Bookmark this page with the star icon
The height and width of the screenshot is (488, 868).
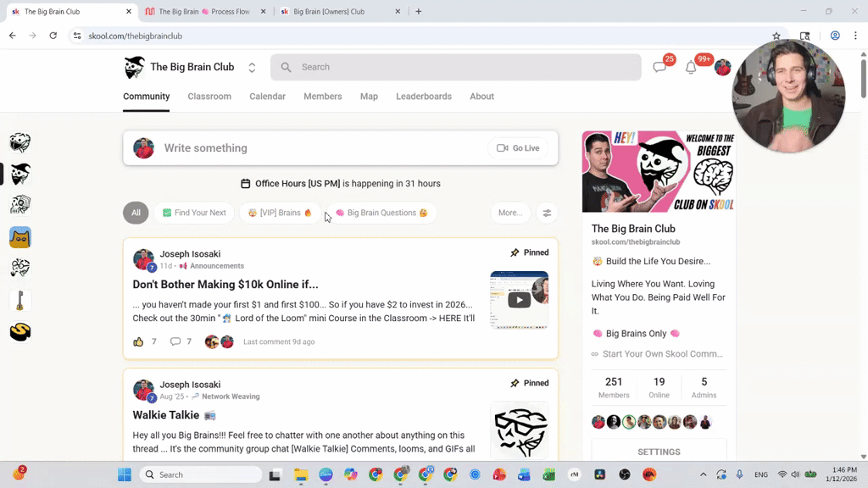[x=776, y=36]
